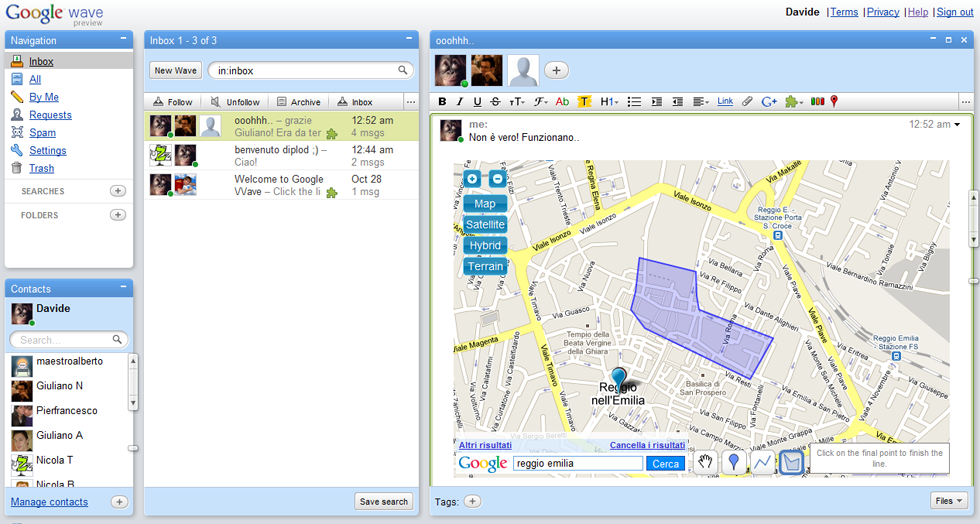This screenshot has height=524, width=980.
Task: Select the hand pan tool on the map
Action: 706,462
